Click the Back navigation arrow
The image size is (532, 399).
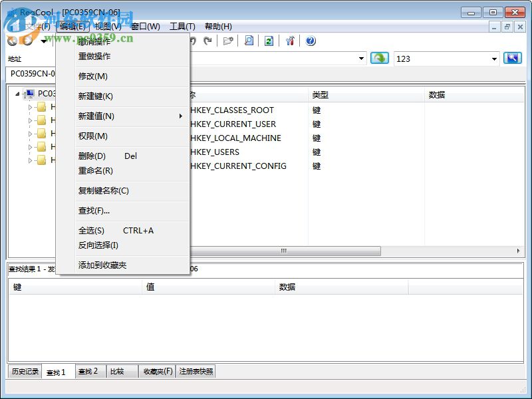coord(11,41)
